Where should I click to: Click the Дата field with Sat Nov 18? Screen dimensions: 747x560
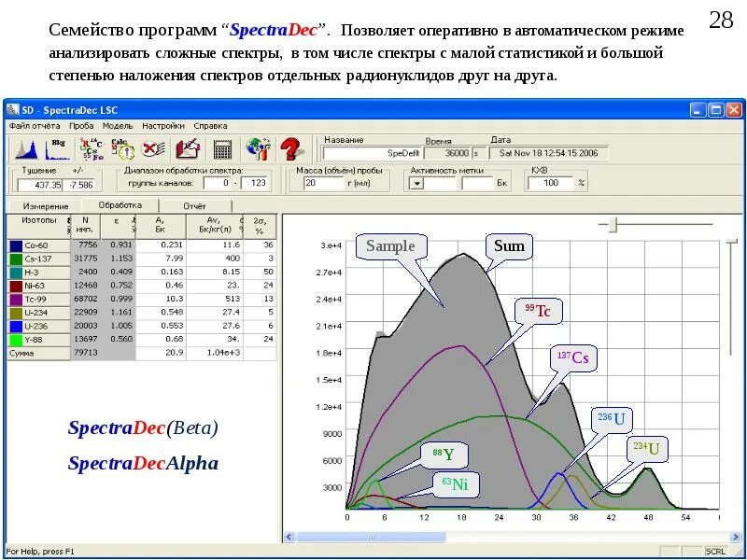point(547,153)
